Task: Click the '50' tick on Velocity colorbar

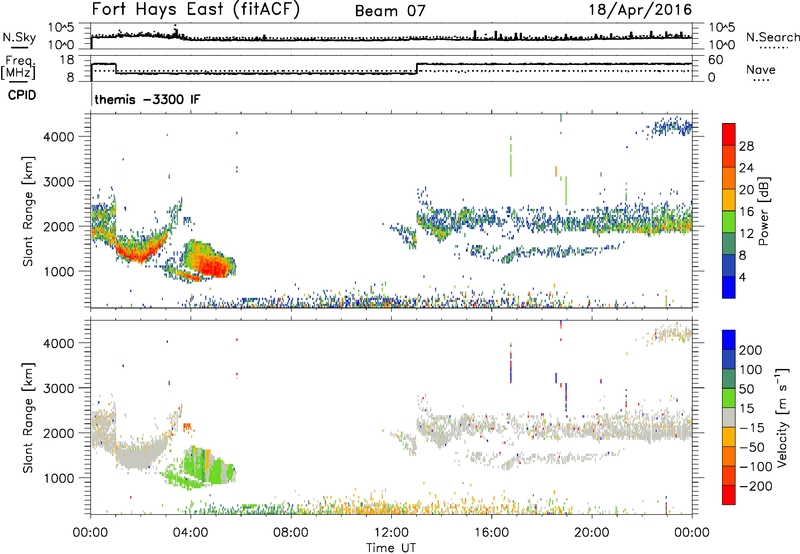Action: (747, 389)
